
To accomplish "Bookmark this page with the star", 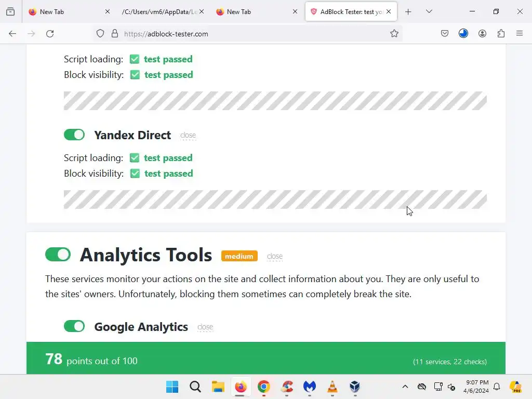I will [394, 34].
